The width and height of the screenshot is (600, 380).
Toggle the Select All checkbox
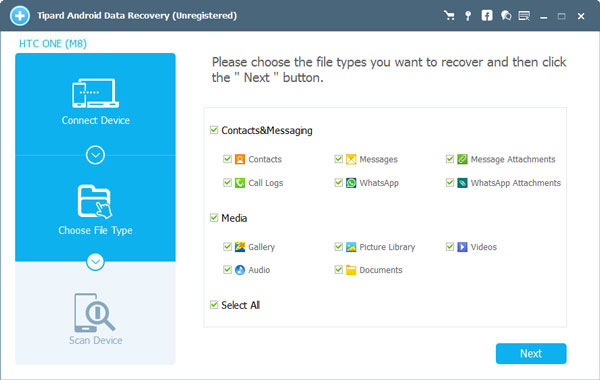coord(214,305)
